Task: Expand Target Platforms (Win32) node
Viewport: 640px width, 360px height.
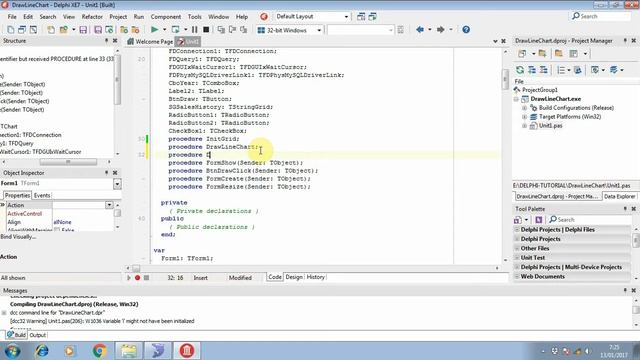Action: [x=524, y=117]
